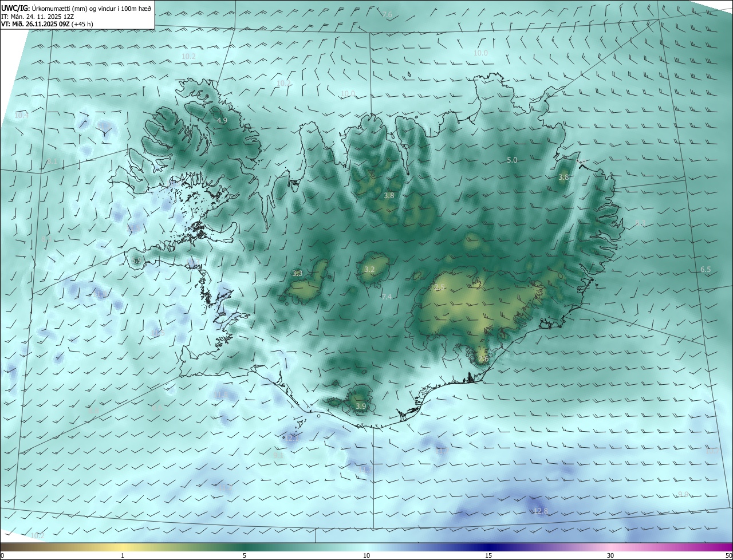Click the 2.6 value on the map

pyautogui.click(x=483, y=359)
